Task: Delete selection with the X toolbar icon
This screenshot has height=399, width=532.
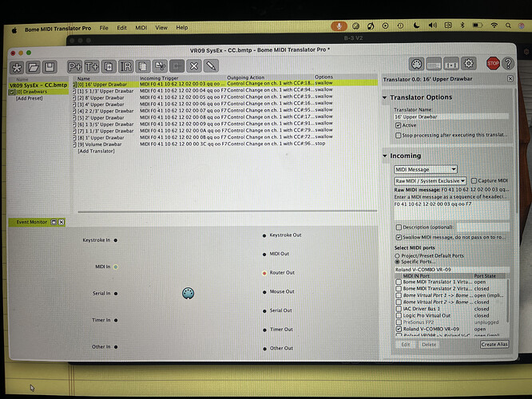Action: coord(197,65)
